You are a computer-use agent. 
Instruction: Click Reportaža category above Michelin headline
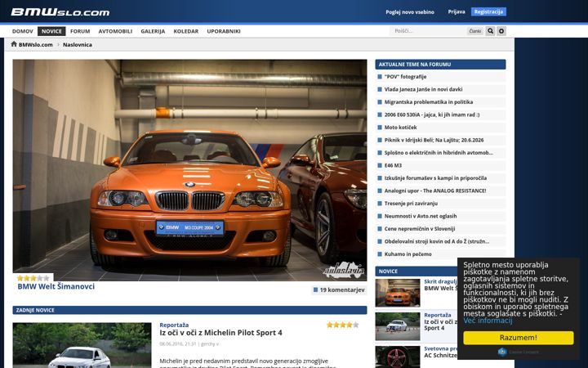(174, 325)
